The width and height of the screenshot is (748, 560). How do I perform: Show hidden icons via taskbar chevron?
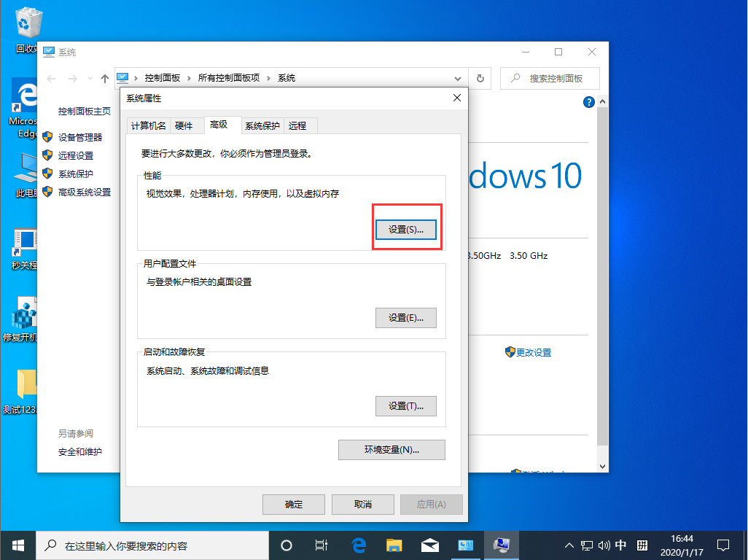point(568,545)
